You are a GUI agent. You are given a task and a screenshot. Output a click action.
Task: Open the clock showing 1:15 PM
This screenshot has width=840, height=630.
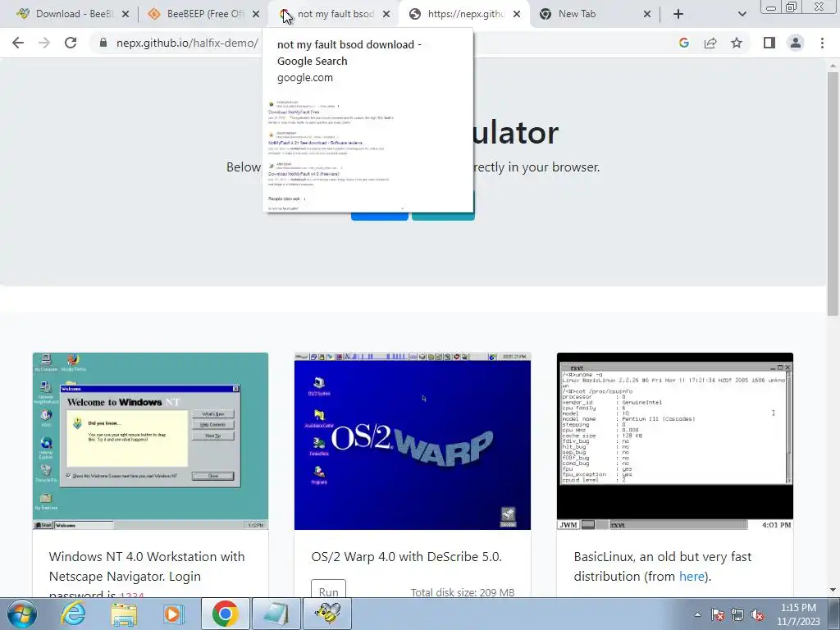pos(798,614)
